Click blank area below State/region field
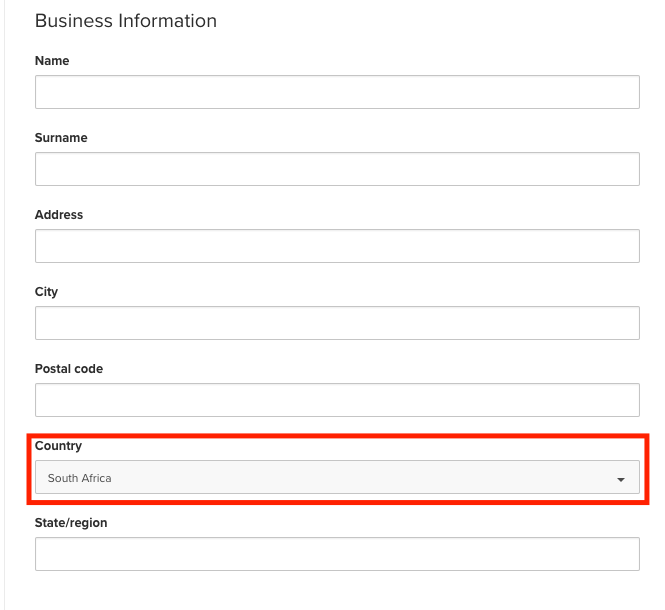 point(337,592)
